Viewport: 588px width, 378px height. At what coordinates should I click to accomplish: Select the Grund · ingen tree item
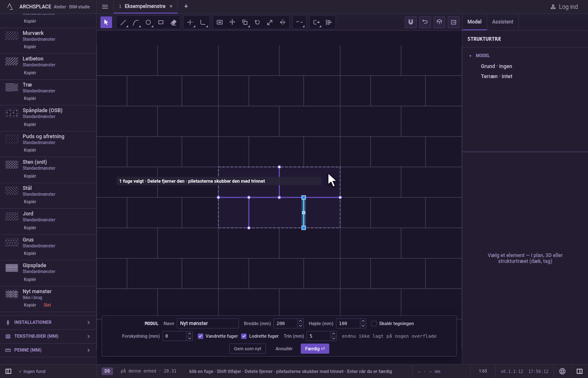(x=496, y=66)
